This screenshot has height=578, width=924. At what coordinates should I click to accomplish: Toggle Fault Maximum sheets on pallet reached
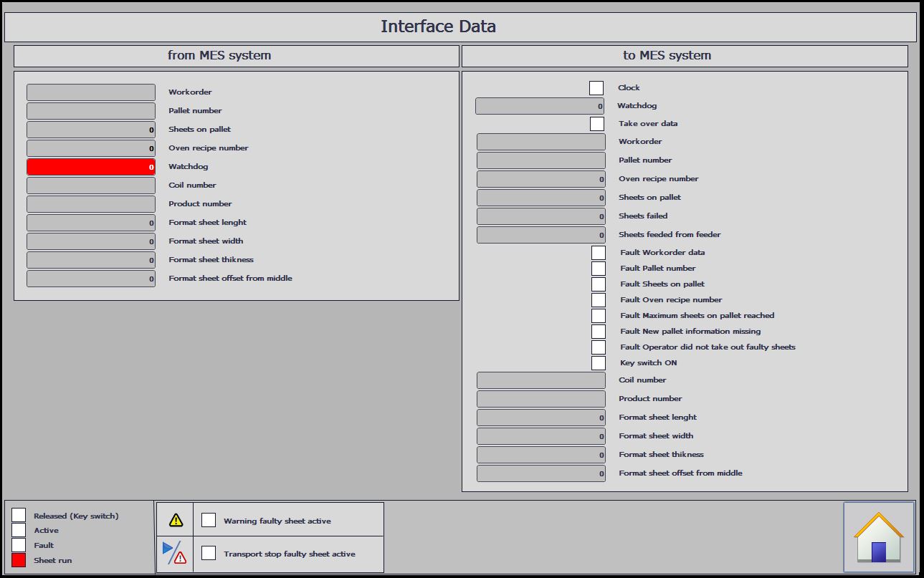click(x=599, y=316)
